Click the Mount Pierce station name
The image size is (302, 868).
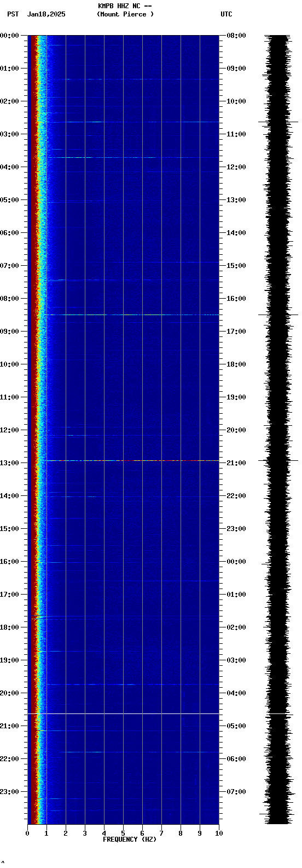(x=125, y=14)
